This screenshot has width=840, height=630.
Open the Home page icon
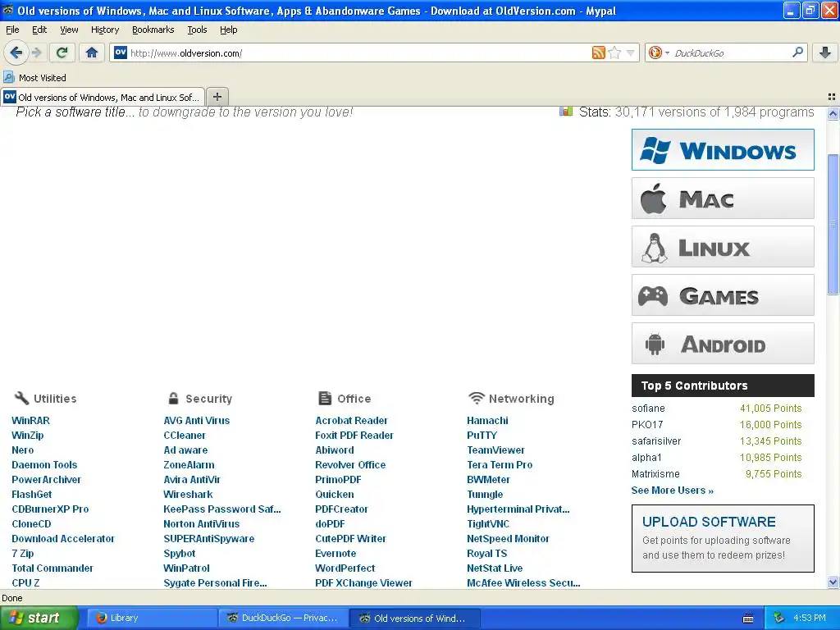point(92,52)
